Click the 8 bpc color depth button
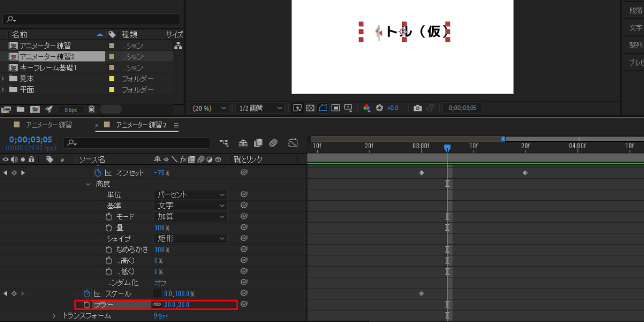 (x=71, y=109)
